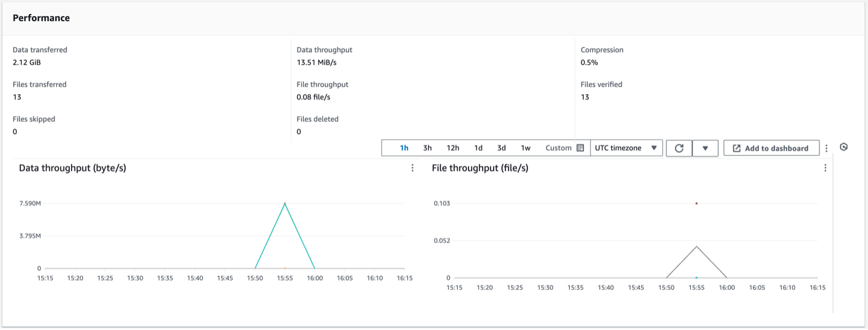Click the Data throughput (byte/s) chart title
868x330 pixels.
click(x=72, y=168)
